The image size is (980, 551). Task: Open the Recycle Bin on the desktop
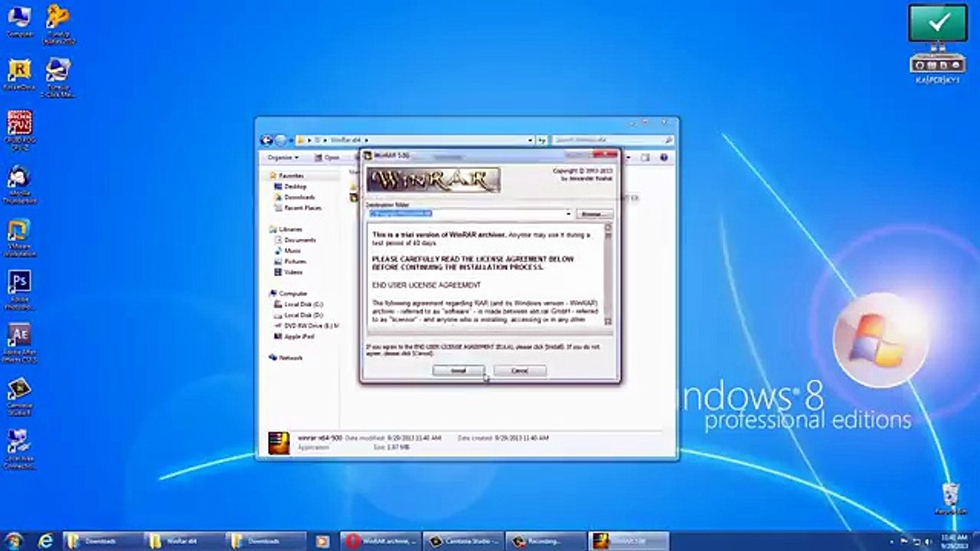[x=950, y=498]
